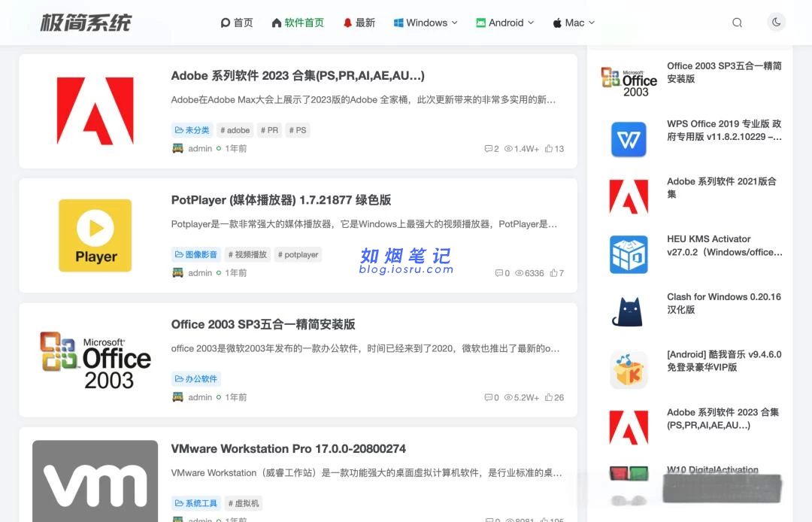Expand the Windows dropdown menu

[x=426, y=23]
